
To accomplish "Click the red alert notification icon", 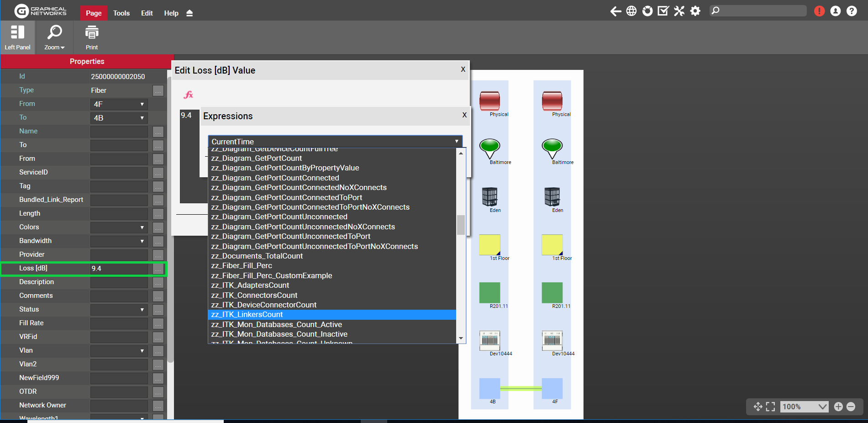I will point(819,11).
